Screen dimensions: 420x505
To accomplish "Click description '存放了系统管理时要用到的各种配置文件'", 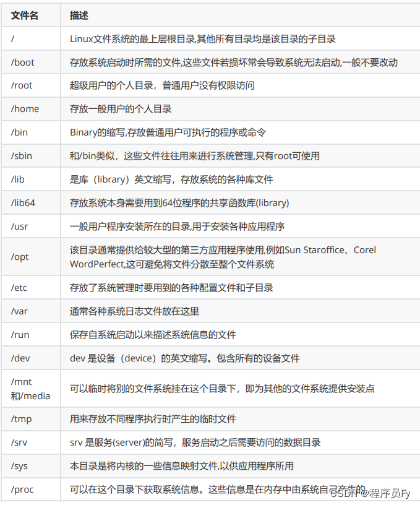I will [171, 288].
